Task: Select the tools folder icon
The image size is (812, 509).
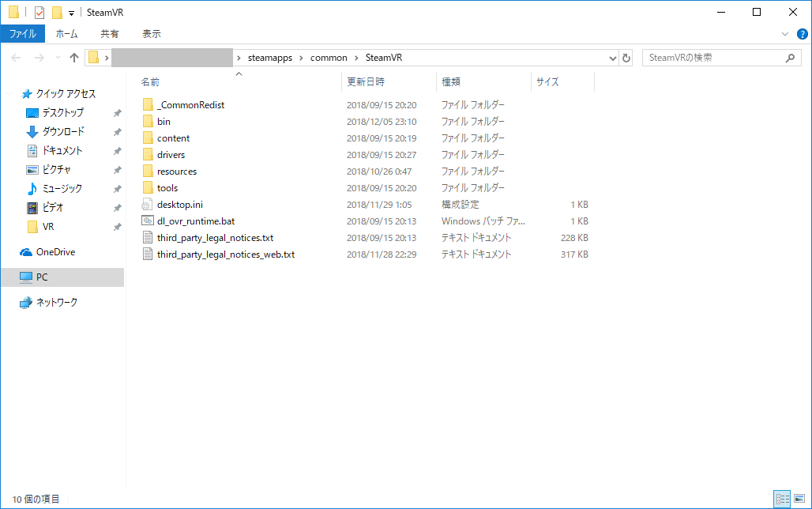Action: pos(148,187)
